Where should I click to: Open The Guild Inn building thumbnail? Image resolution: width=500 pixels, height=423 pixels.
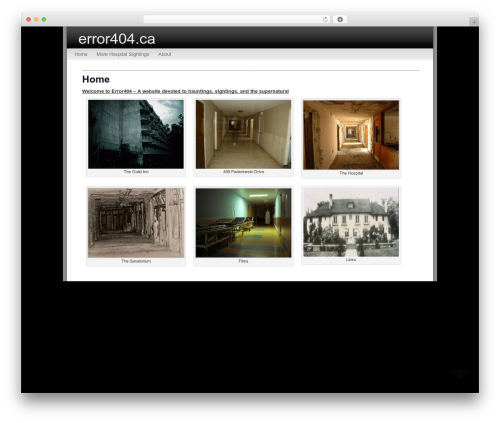136,134
